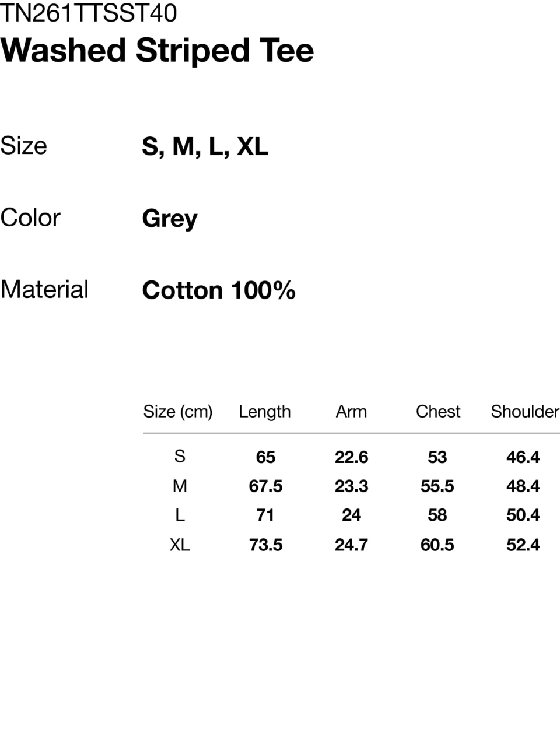Click the Washed Striped Tee title

coord(157,51)
